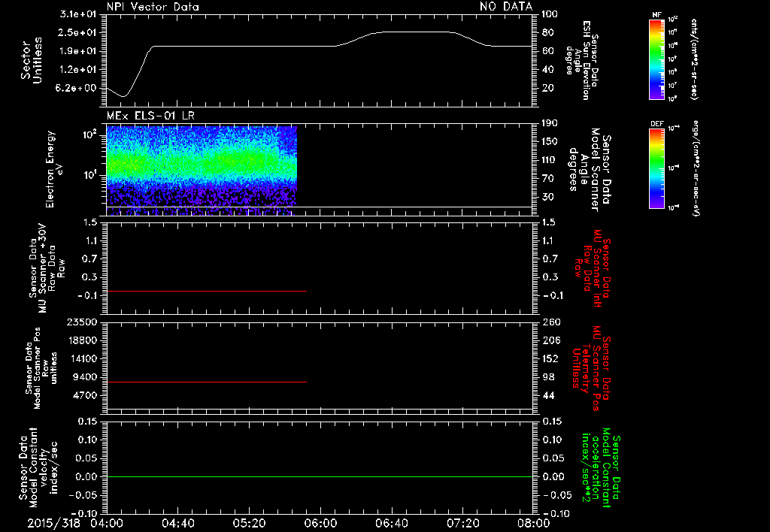Click the 04:40 time axis label
770x532 pixels.
click(177, 523)
